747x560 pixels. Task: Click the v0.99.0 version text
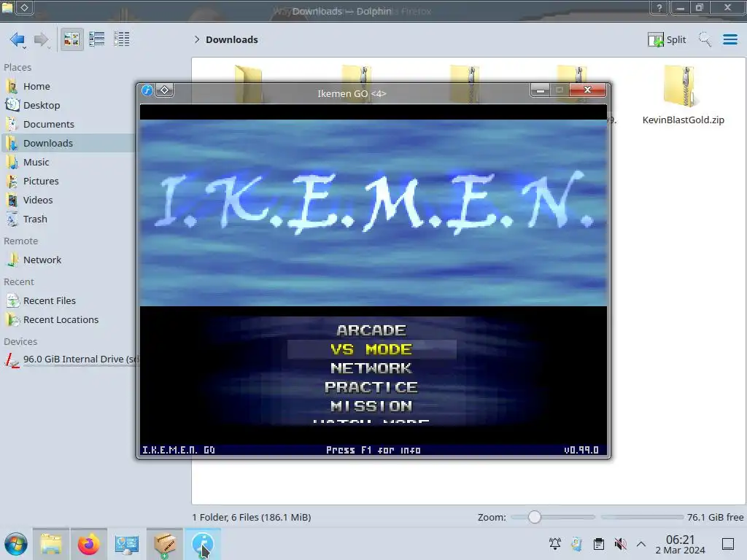point(581,450)
